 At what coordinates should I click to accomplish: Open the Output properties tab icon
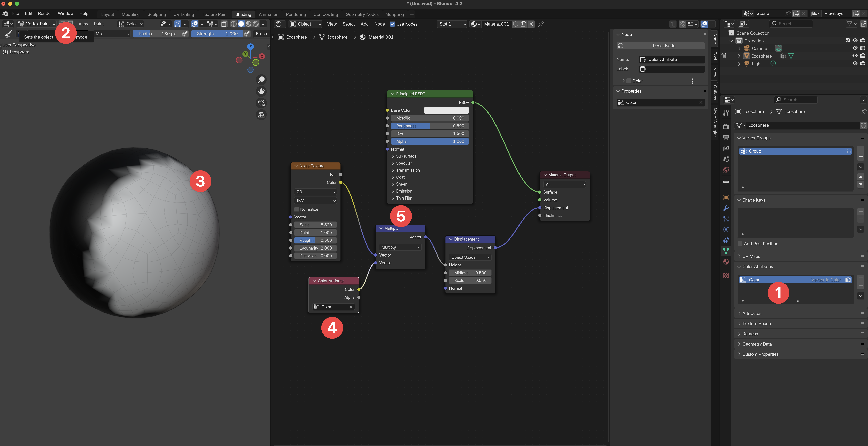[726, 137]
